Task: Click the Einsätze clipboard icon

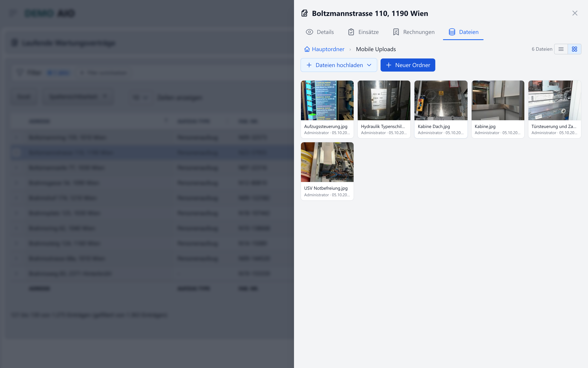Action: point(351,32)
